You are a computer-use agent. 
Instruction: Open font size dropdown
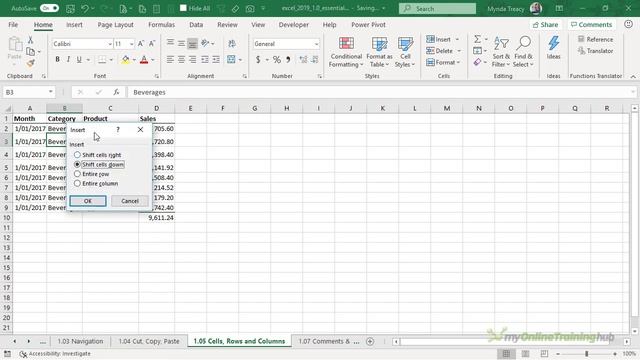coord(131,44)
